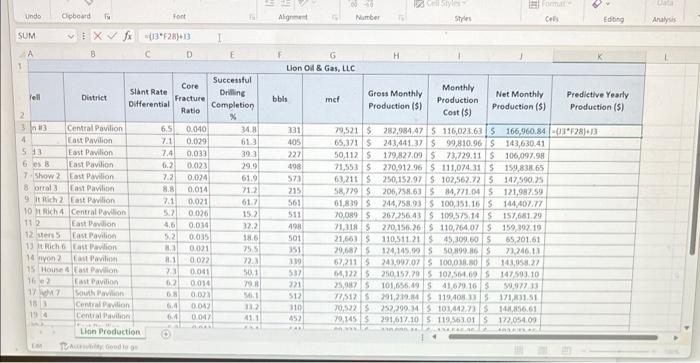Open the Font group dialog launcher
The height and width of the screenshot is (363, 700).
click(252, 17)
